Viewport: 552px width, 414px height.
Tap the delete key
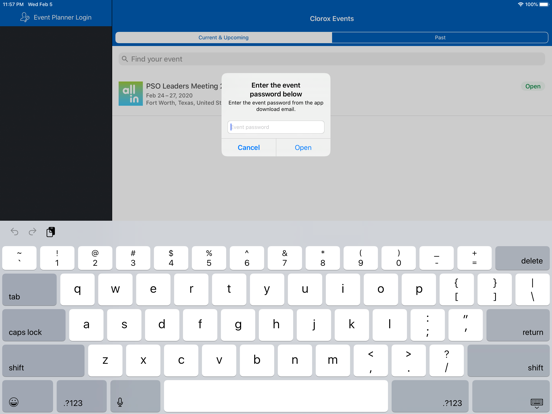522,258
